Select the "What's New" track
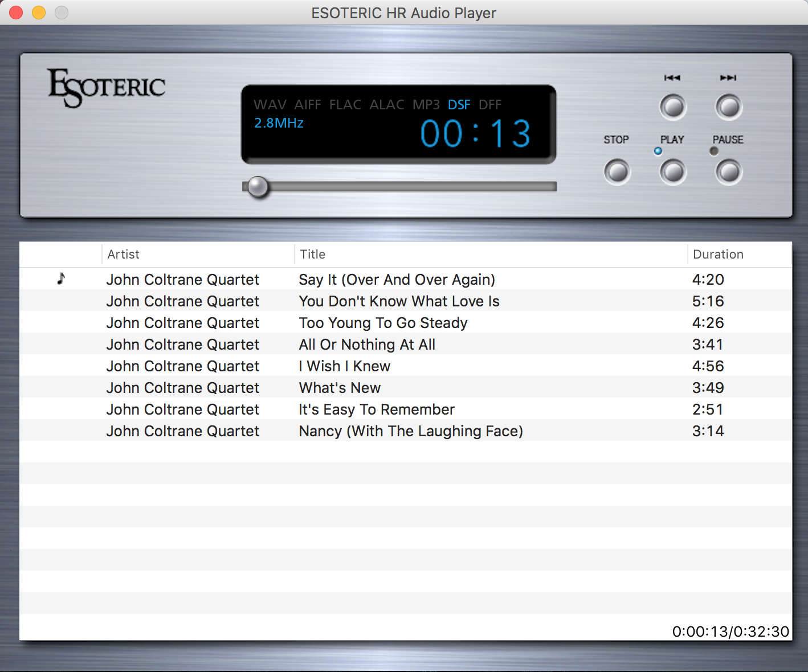The image size is (808, 672). (340, 388)
